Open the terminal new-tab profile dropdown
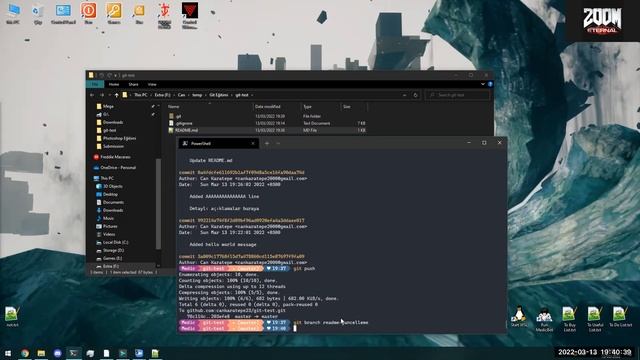This screenshot has width=640, height=360. click(x=278, y=143)
